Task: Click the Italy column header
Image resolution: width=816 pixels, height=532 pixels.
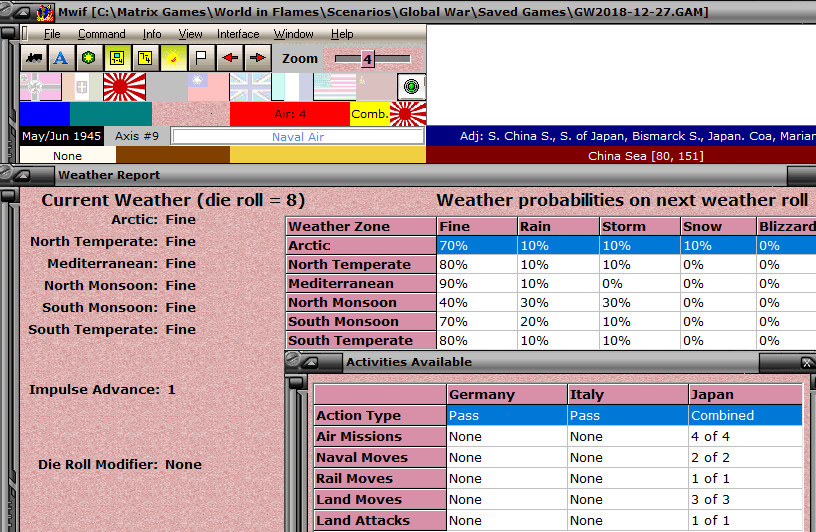Action: [628, 395]
